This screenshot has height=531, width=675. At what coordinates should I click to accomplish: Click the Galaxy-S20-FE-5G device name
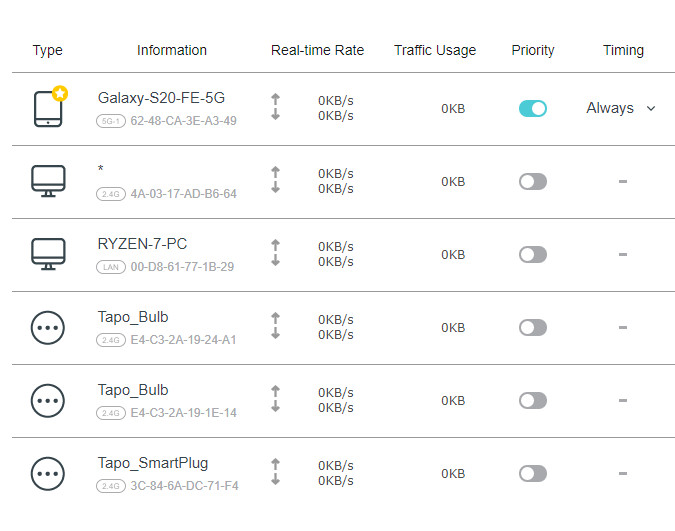(161, 98)
